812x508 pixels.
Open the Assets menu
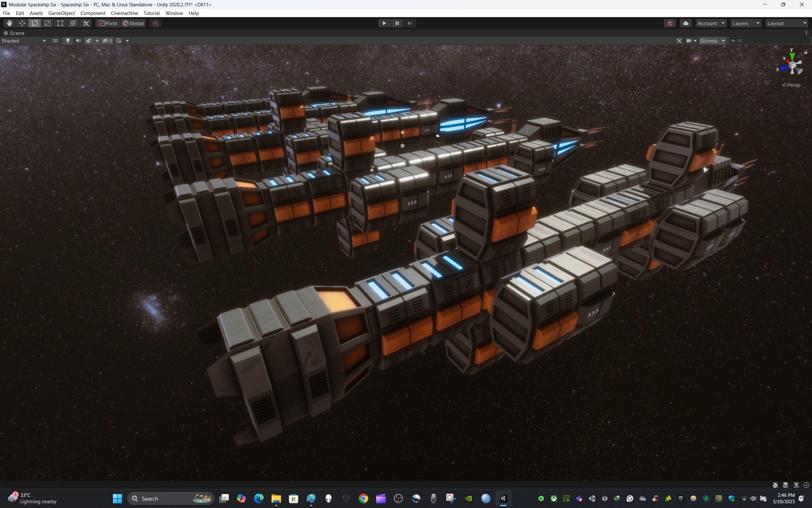coord(36,13)
